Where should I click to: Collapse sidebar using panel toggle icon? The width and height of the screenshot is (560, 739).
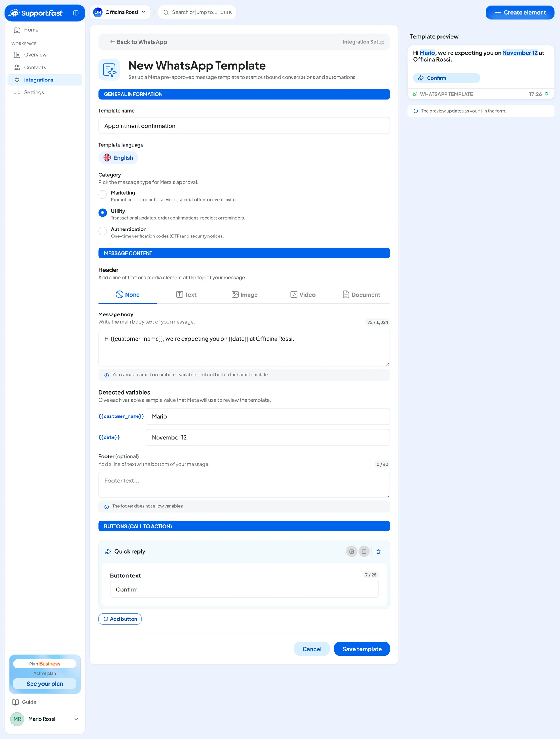[x=76, y=13]
